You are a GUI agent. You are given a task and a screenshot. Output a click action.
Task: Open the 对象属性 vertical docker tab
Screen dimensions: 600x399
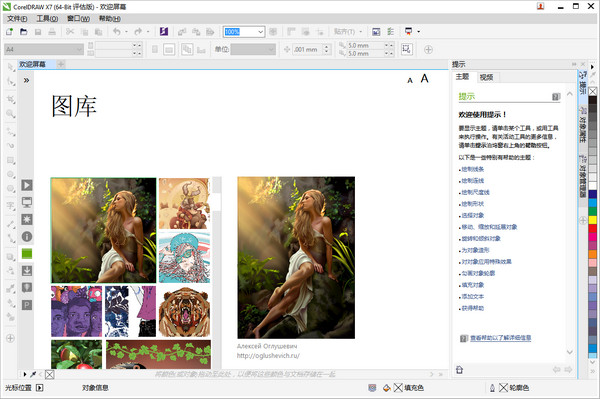point(582,125)
